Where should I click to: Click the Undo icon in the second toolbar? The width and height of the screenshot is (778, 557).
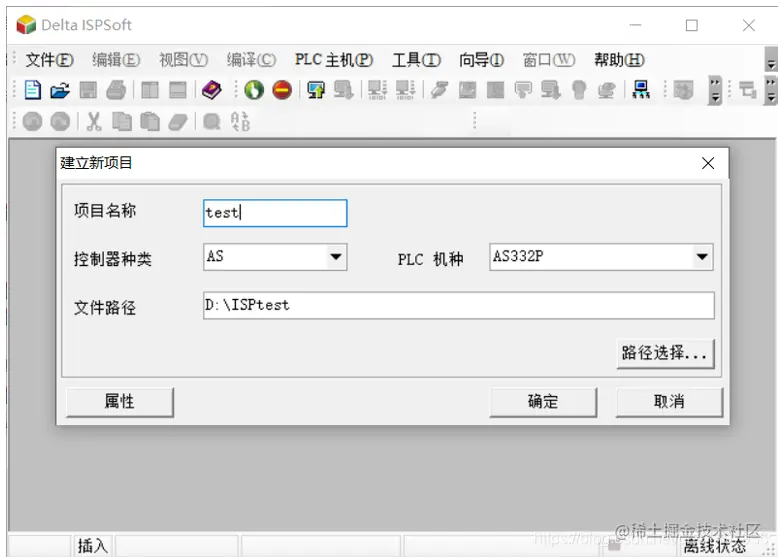(x=32, y=122)
